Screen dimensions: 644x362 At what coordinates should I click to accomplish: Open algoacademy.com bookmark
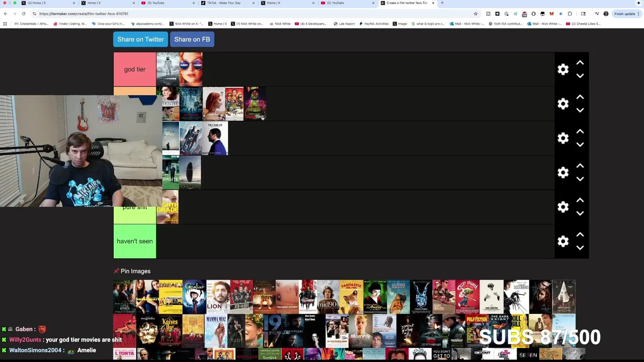point(147,24)
